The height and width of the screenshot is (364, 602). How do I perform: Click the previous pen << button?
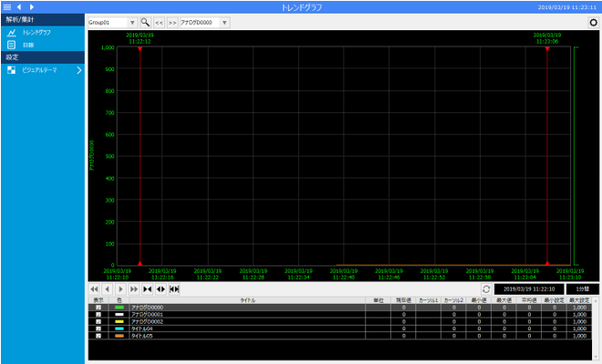pyautogui.click(x=159, y=23)
